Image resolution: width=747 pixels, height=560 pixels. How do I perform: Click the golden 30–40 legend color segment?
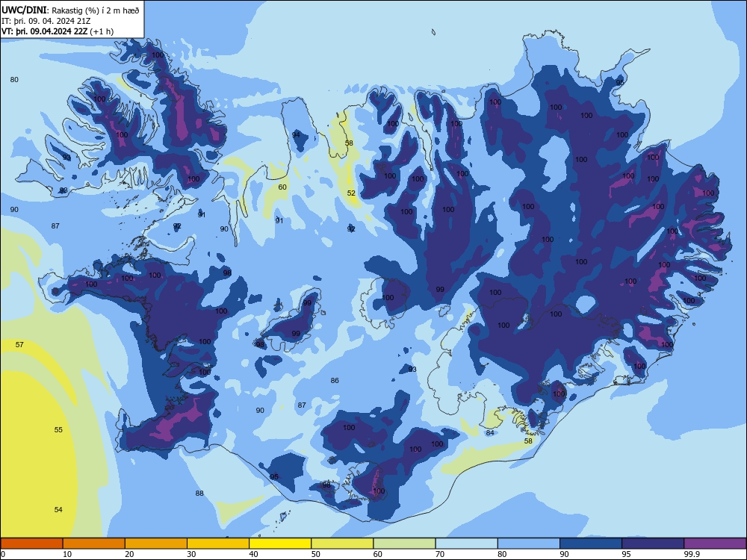(x=218, y=544)
